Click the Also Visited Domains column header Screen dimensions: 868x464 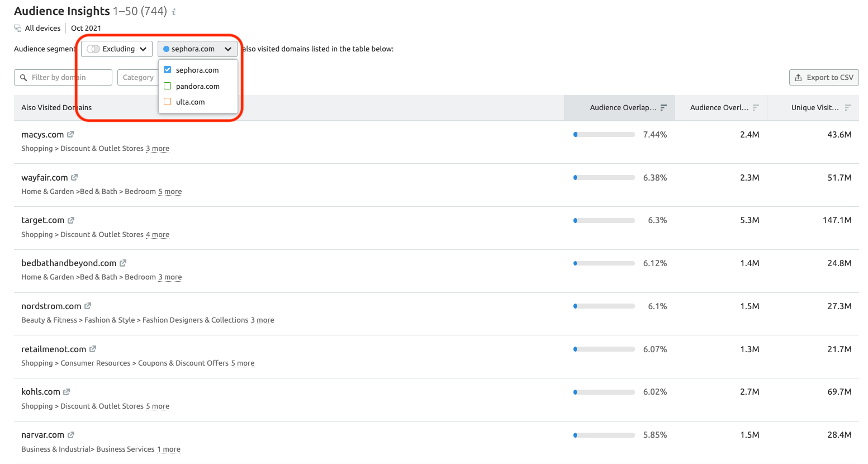tap(56, 107)
